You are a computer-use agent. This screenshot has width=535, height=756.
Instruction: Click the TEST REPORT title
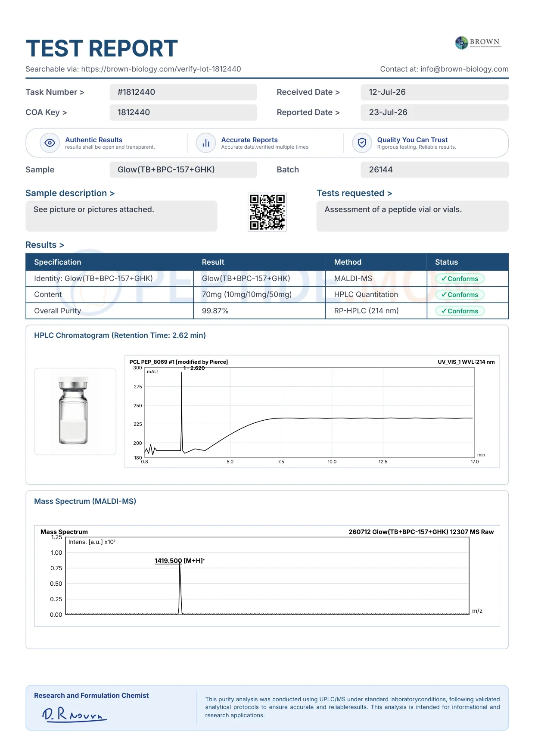point(102,48)
